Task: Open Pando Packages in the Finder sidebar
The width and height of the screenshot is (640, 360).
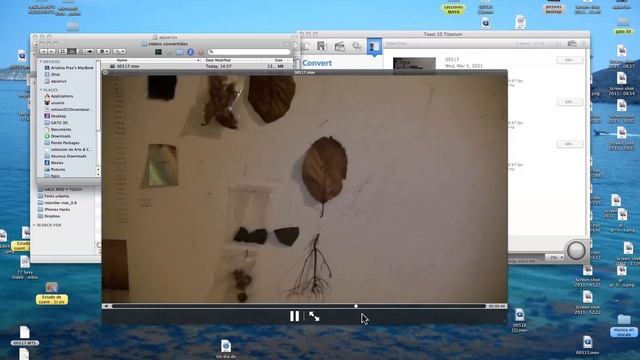Action: pyautogui.click(x=62, y=143)
